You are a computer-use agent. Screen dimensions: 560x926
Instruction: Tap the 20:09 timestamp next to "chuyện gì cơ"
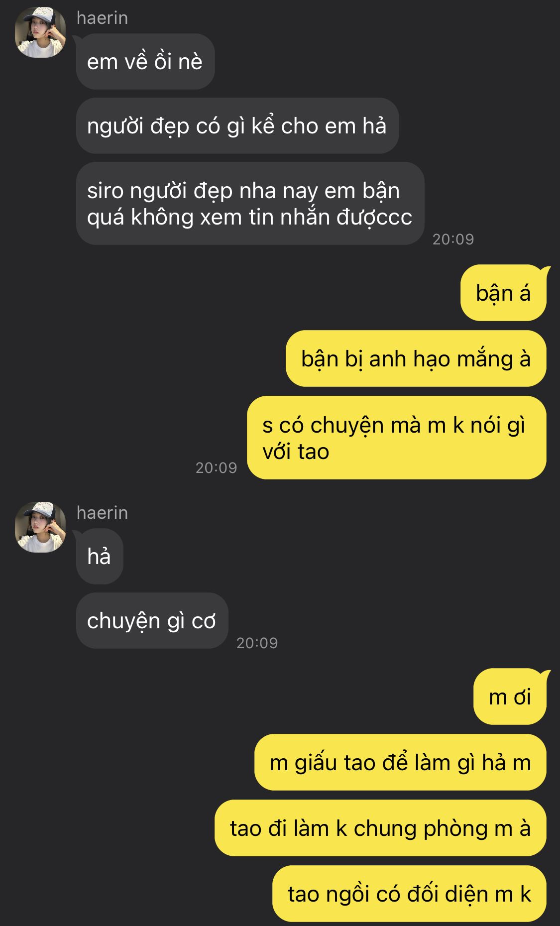coord(257,643)
